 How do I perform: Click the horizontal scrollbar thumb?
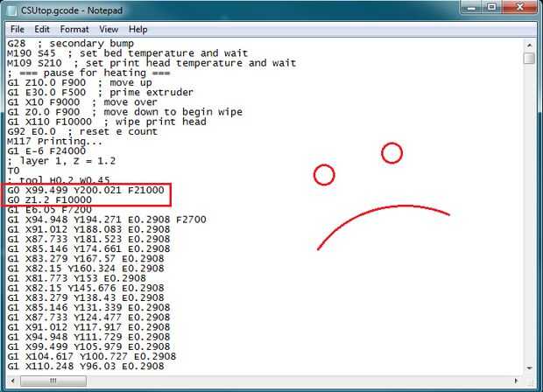53,381
